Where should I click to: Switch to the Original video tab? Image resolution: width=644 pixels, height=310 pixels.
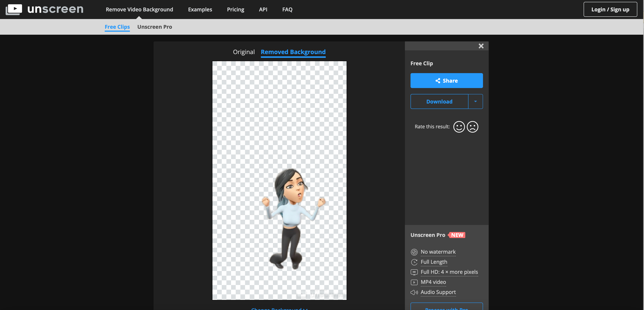click(243, 52)
